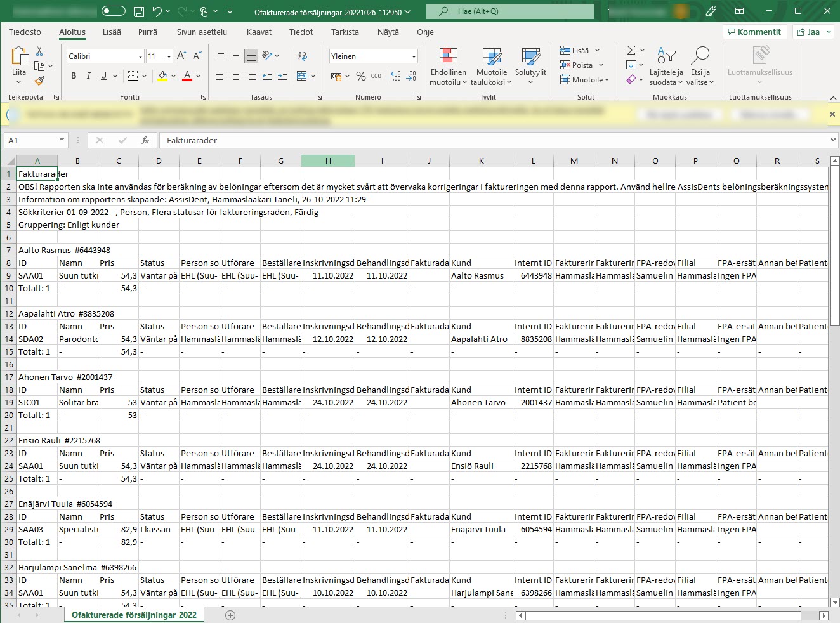Select sheet tab Ofakturerade försäljningar_2022
The height and width of the screenshot is (623, 840).
click(x=134, y=615)
